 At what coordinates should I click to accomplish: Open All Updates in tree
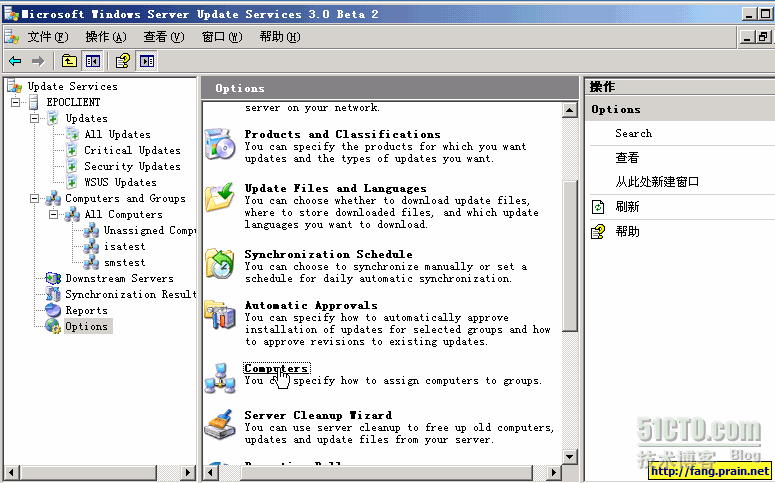click(117, 134)
